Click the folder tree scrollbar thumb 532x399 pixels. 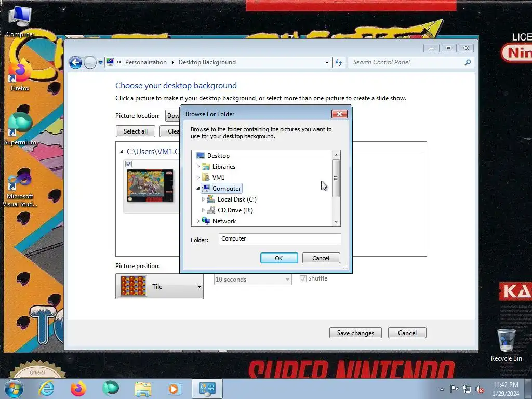(x=336, y=178)
